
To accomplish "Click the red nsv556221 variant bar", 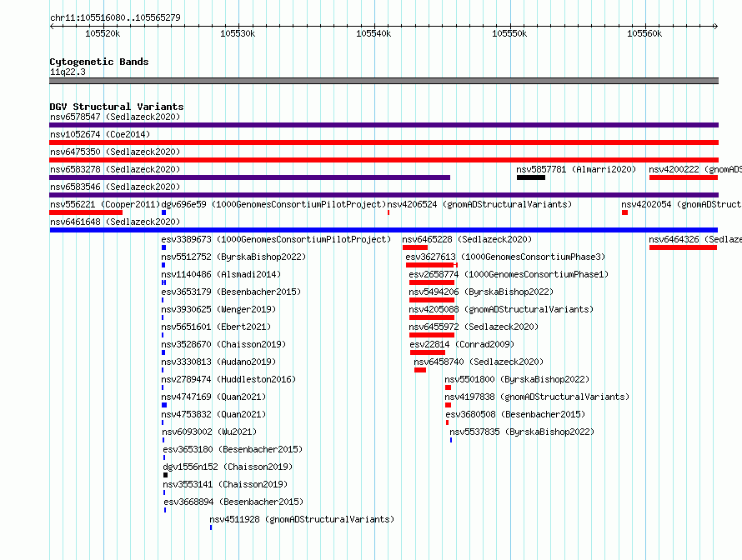I will pos(86,212).
